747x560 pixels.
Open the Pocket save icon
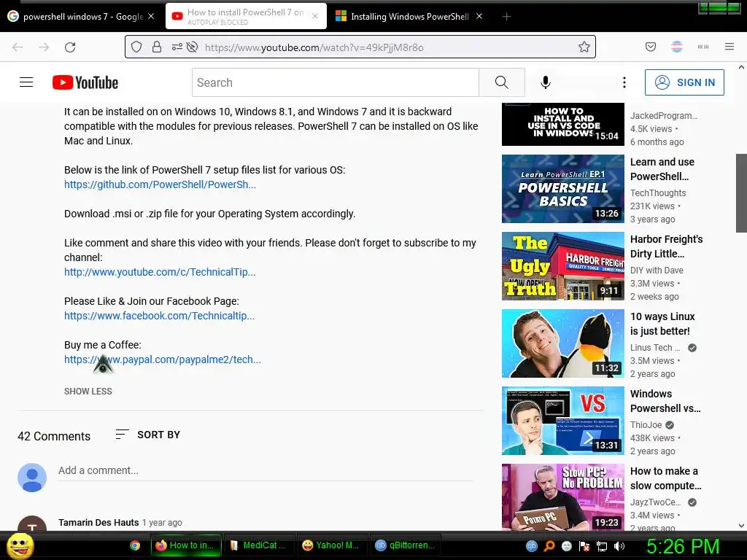point(651,47)
